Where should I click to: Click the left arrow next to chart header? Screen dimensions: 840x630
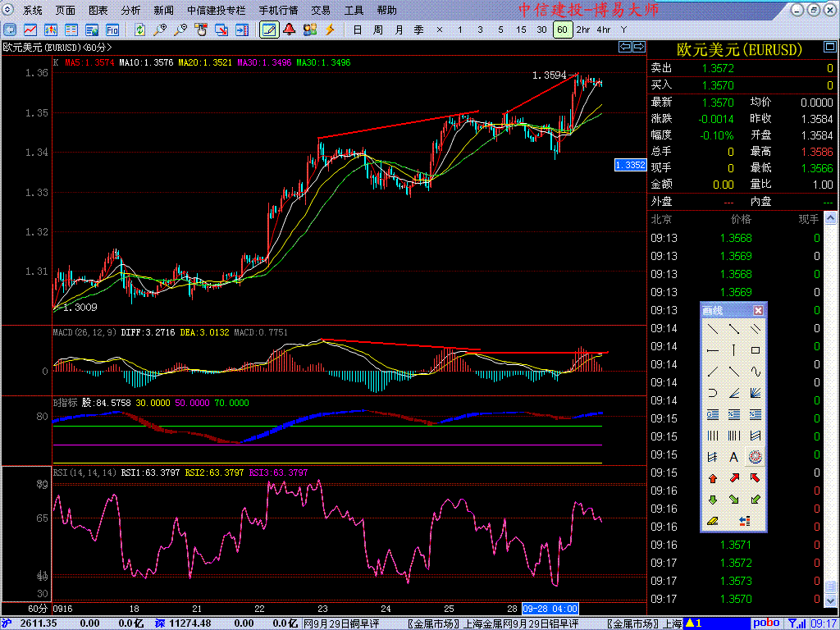[623, 48]
